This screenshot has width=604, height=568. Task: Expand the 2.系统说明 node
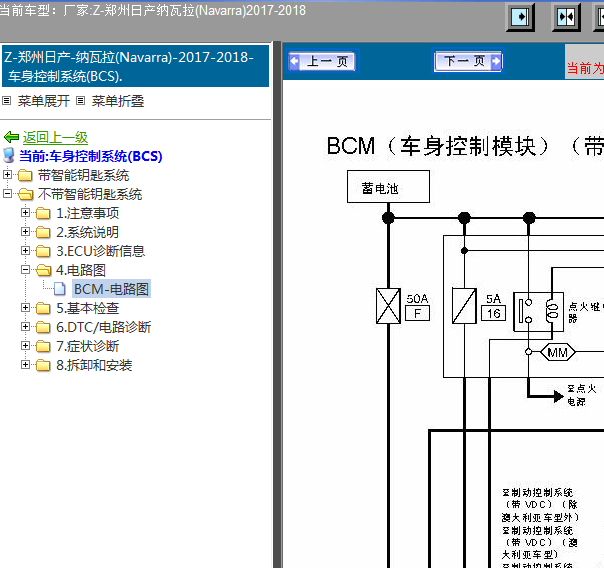click(x=25, y=231)
